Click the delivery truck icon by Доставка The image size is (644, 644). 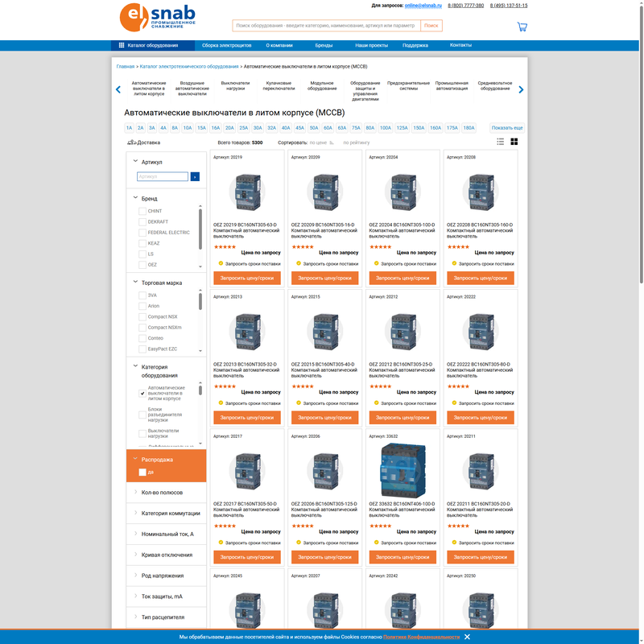tap(131, 142)
